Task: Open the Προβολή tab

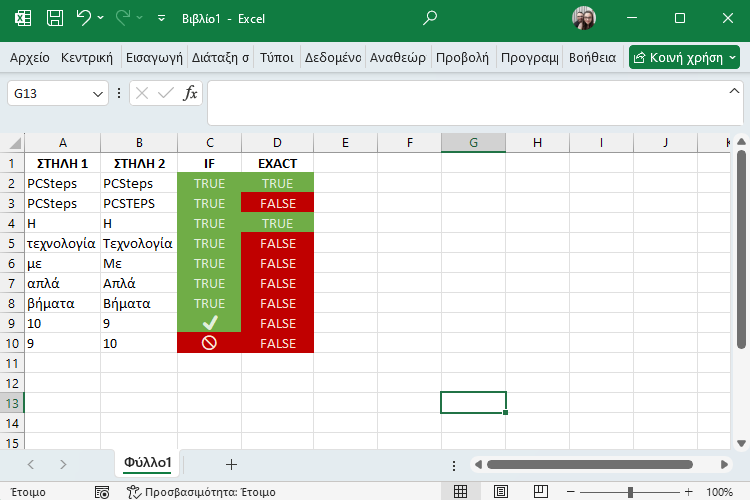Action: pos(463,58)
